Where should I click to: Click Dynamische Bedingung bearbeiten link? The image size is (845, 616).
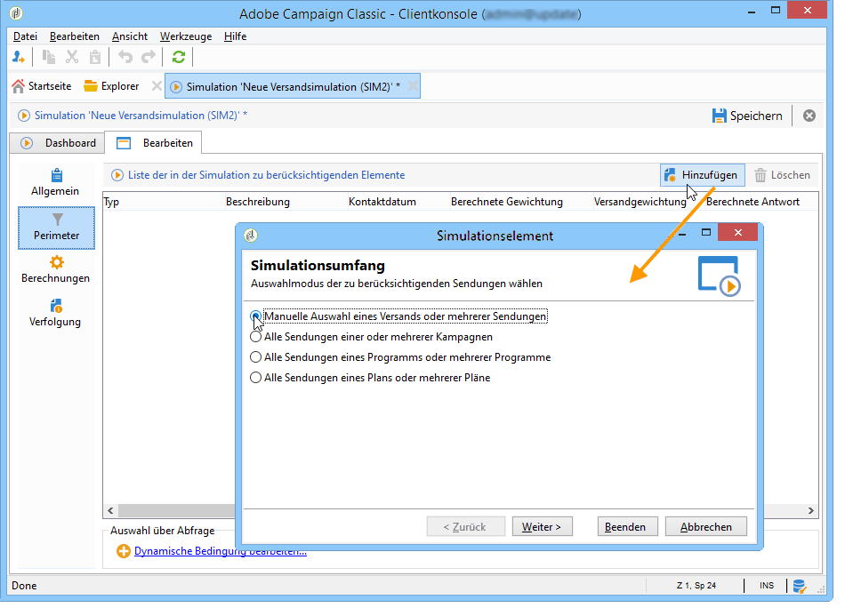coord(221,551)
